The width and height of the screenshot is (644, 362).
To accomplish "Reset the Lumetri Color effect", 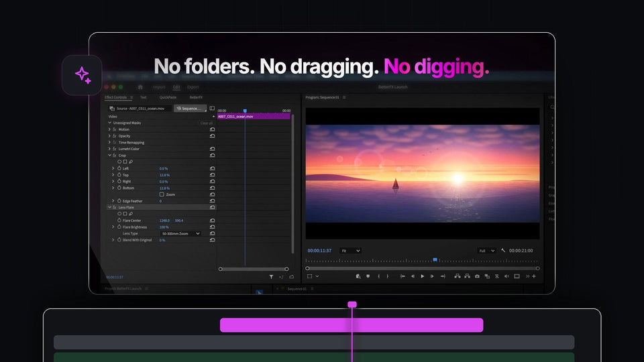I will click(213, 149).
